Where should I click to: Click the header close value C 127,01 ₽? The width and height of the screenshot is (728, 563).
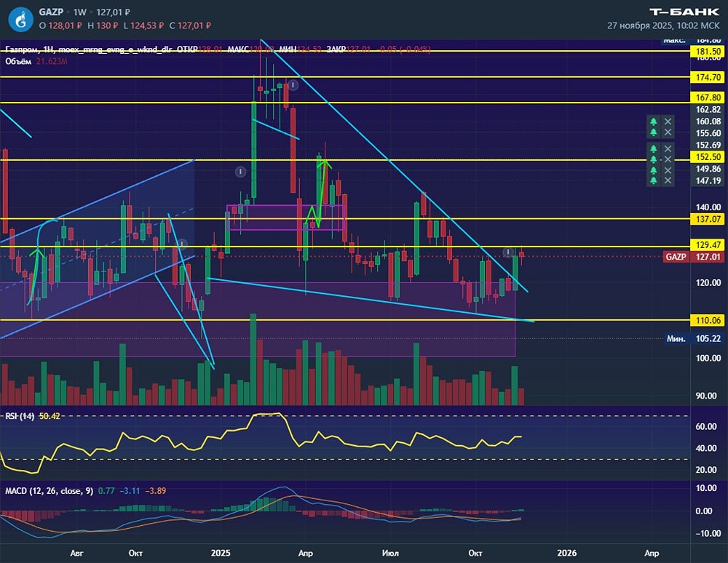coord(190,25)
